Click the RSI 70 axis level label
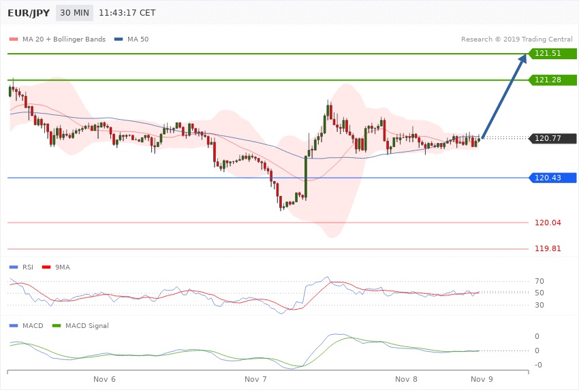This screenshot has width=579, height=392. (x=539, y=281)
